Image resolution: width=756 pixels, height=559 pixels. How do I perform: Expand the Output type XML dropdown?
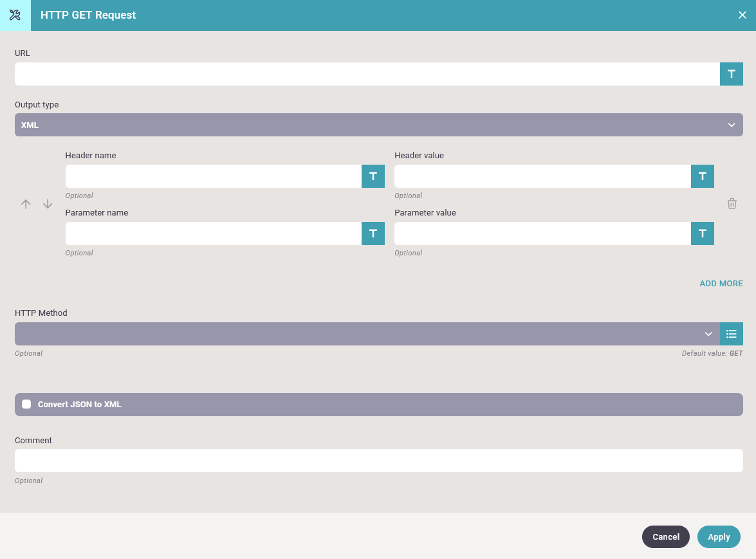378,125
